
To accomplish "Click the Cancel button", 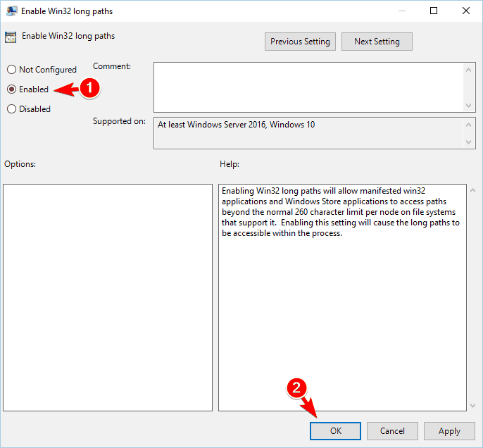I will point(392,431).
